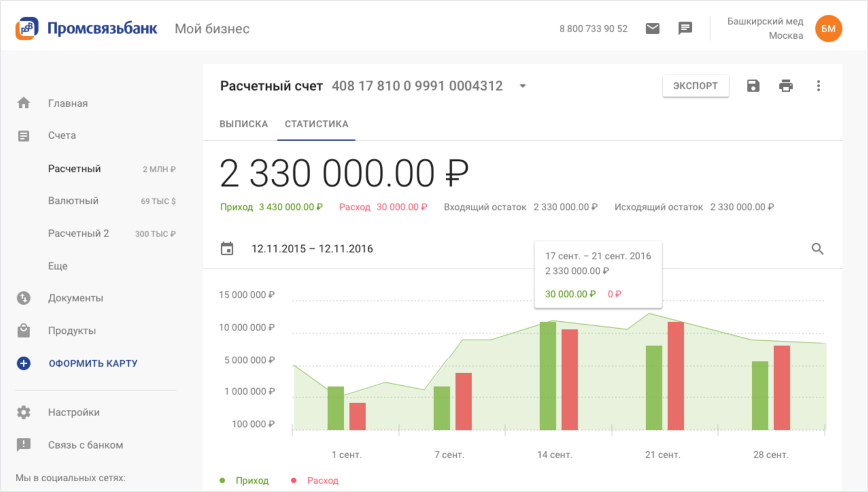
Task: Click the red expense bar for 28 сент.
Action: pyautogui.click(x=782, y=388)
